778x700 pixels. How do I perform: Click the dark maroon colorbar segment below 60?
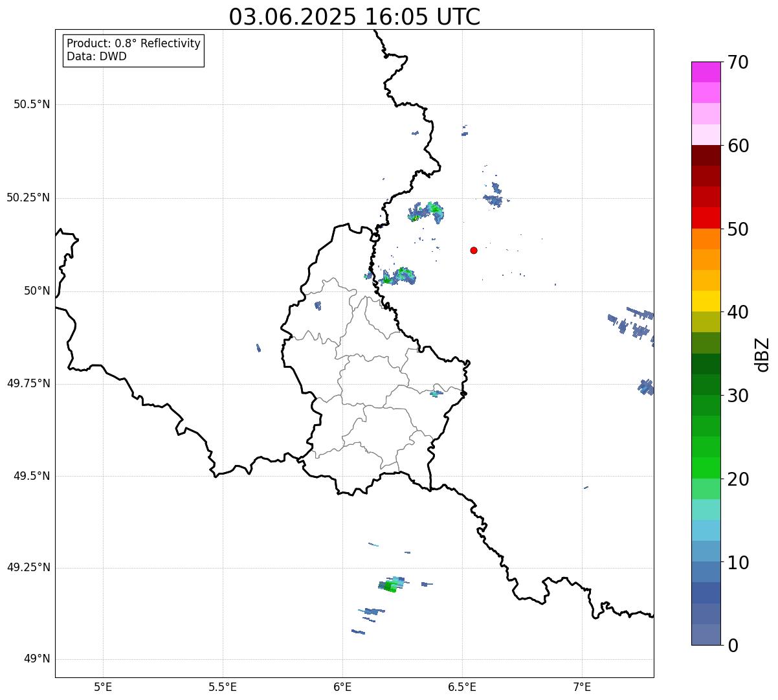(706, 155)
